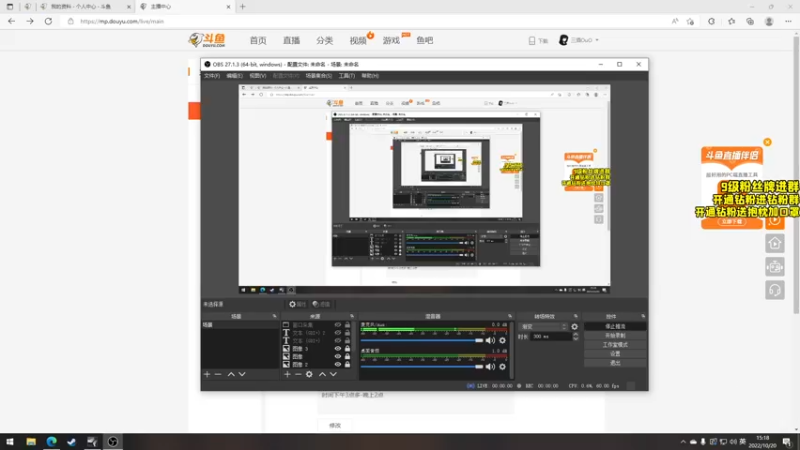
Task: Go back in browser history
Action: (11, 21)
